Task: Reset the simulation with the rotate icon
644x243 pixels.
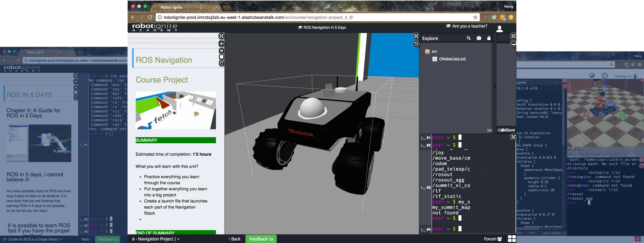Action: 416,44
